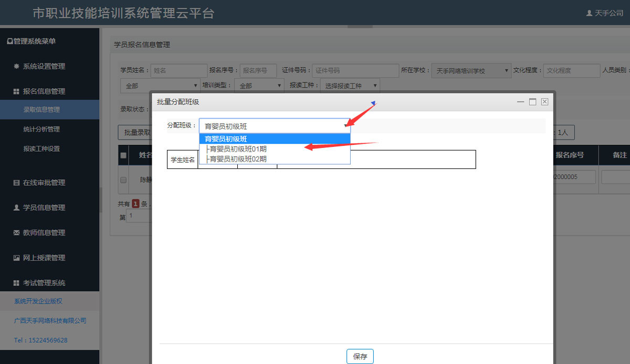Open the 分配班级 dropdown

pos(274,126)
